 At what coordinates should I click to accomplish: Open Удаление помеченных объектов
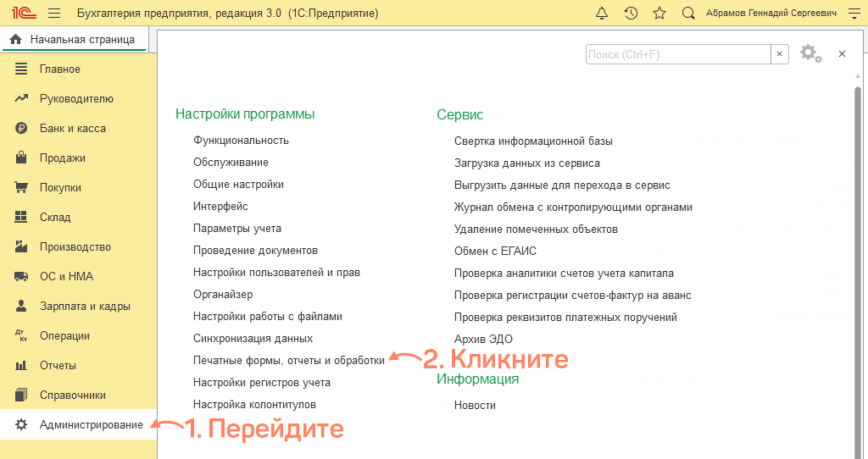(x=536, y=229)
